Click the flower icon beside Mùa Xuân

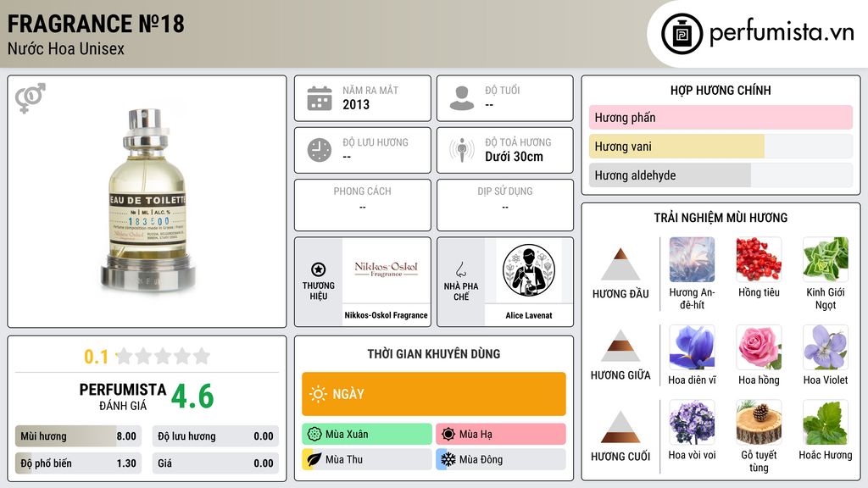pos(314,435)
